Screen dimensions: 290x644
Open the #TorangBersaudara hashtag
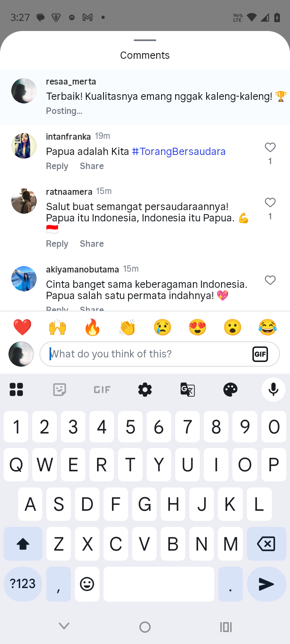(x=179, y=151)
